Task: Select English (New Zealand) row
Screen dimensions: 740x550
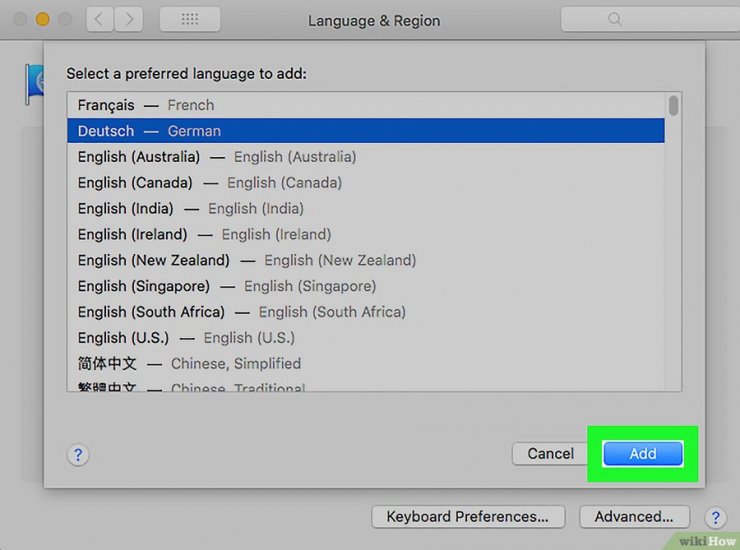Action: pyautogui.click(x=366, y=260)
